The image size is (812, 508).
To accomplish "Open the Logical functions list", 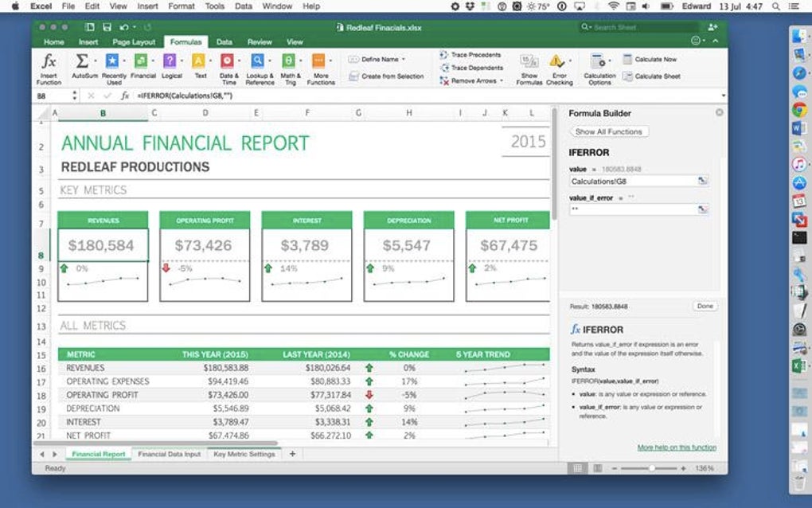I will coord(170,61).
